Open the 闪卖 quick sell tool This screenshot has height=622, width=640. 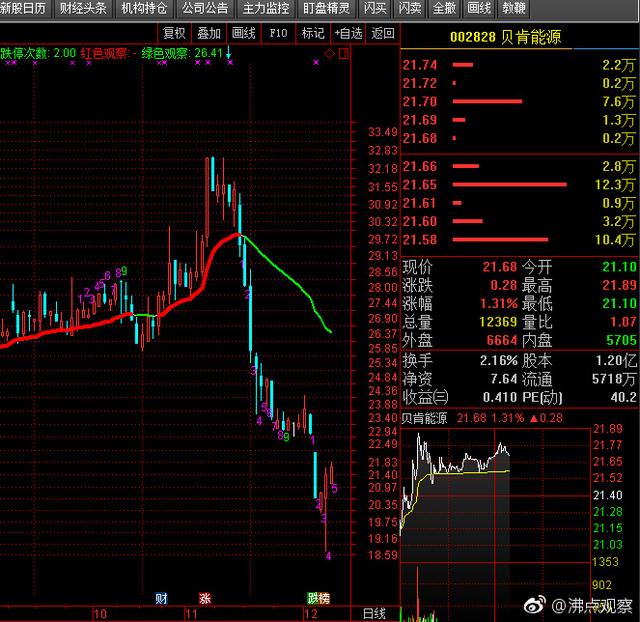(410, 8)
